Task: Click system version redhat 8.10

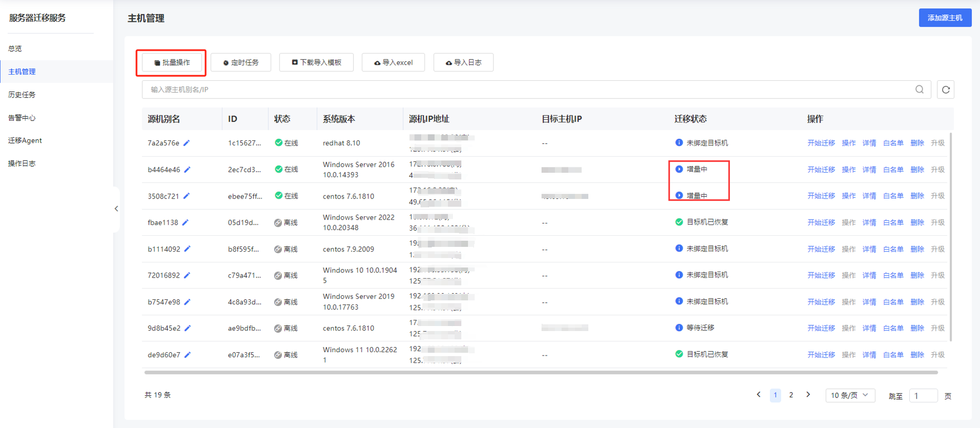Action: 342,143
